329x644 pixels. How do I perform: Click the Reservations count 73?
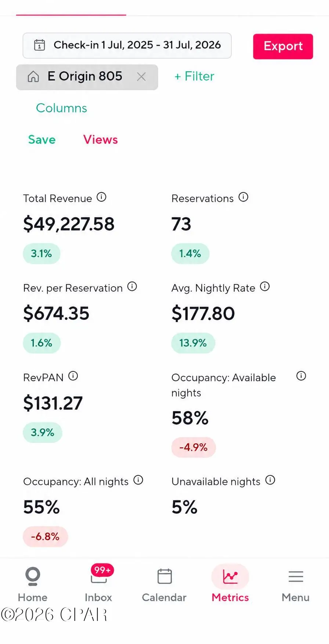click(181, 224)
